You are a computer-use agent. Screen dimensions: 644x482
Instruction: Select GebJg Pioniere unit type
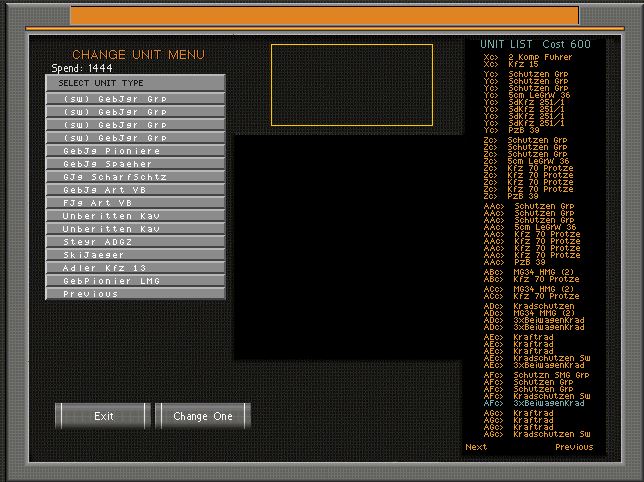(x=135, y=151)
